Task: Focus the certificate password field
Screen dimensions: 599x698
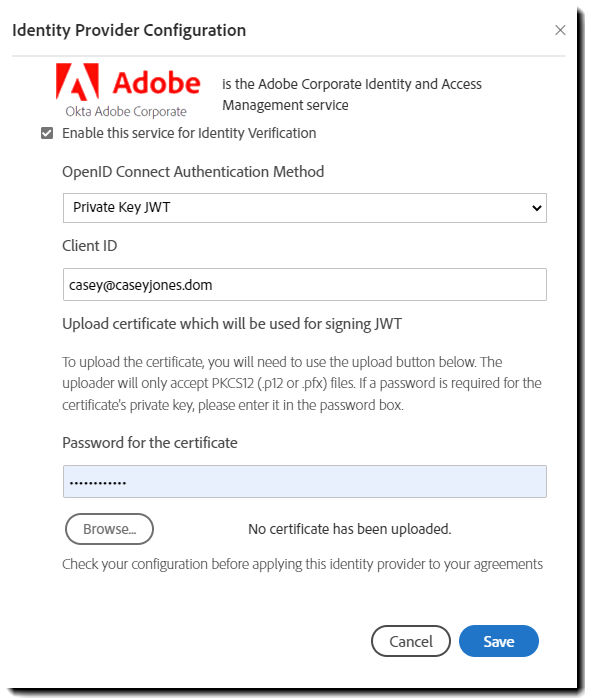Action: click(304, 482)
